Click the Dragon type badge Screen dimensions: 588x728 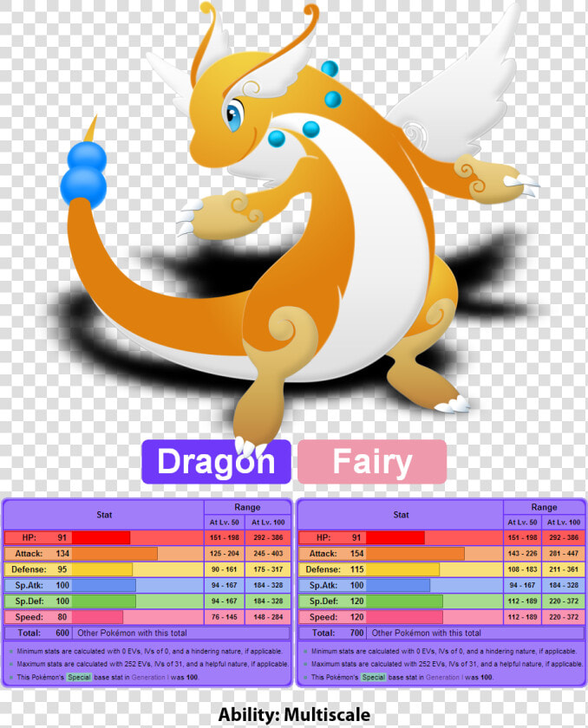point(216,462)
